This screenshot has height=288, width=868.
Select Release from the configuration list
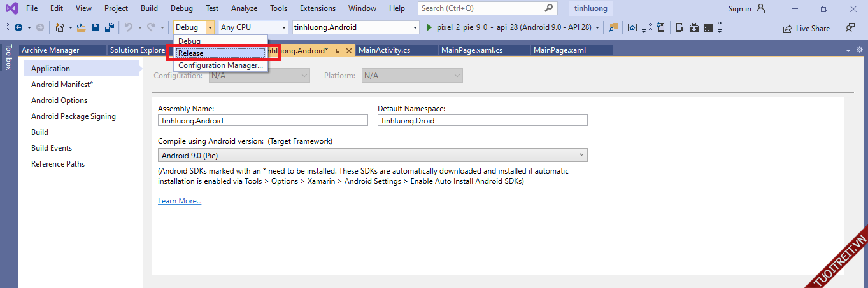221,53
